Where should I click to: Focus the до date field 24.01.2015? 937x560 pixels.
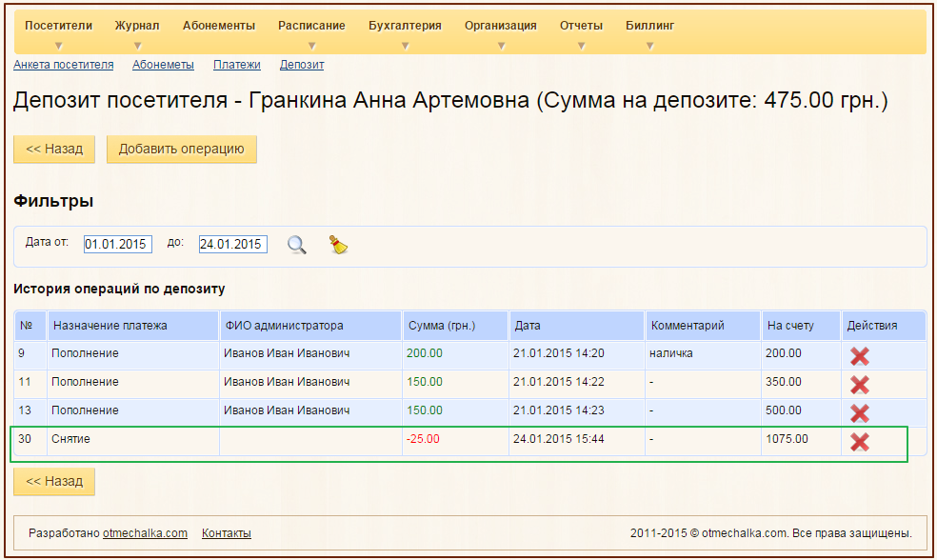point(233,244)
